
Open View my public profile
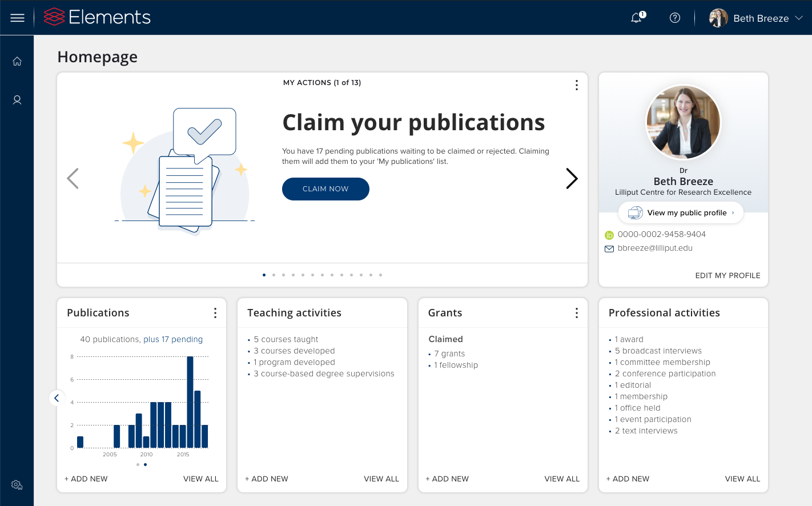[681, 213]
